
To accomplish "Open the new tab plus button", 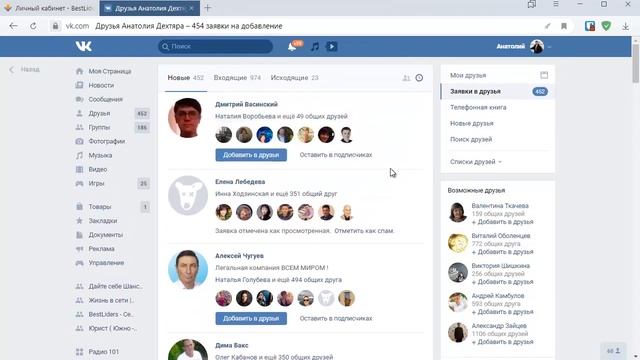I will click(x=207, y=8).
